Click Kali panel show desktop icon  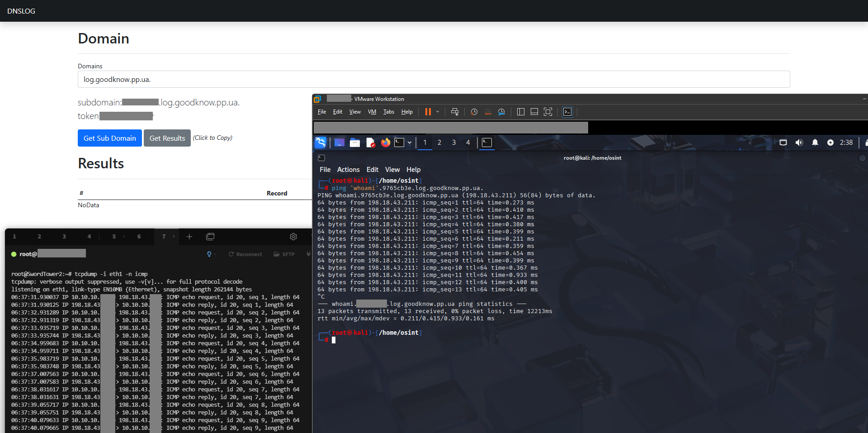pos(340,143)
